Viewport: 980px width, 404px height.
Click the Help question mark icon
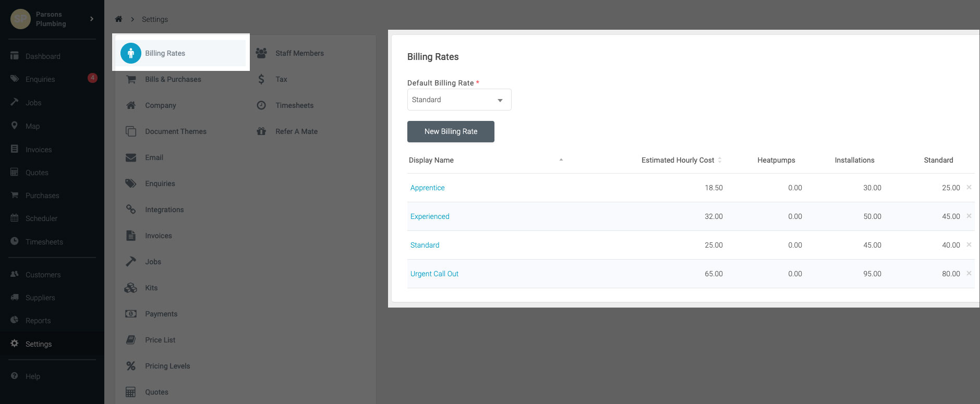[x=15, y=376]
